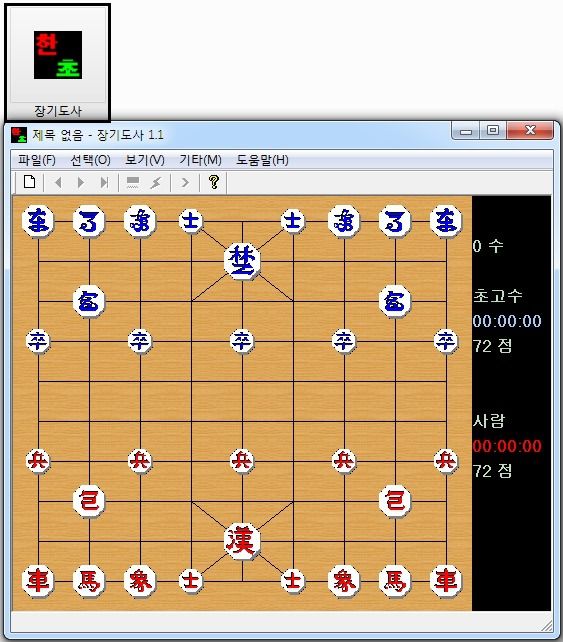Close the 장기도사 1.1 window
The height and width of the screenshot is (642, 563).
[x=530, y=131]
